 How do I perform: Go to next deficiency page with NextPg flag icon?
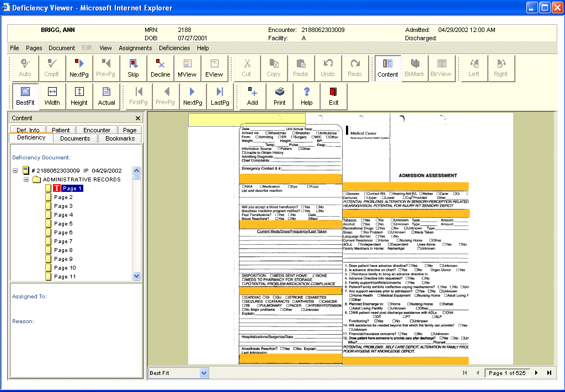click(79, 68)
